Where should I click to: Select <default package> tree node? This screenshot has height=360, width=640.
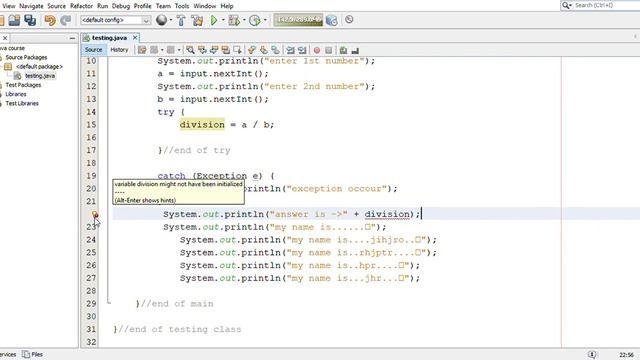click(x=39, y=66)
